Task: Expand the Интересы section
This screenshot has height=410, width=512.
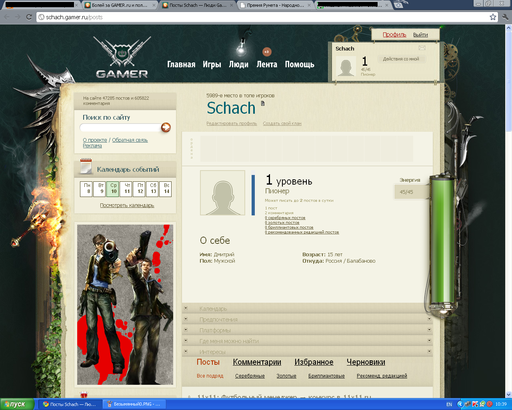Action: point(307,352)
